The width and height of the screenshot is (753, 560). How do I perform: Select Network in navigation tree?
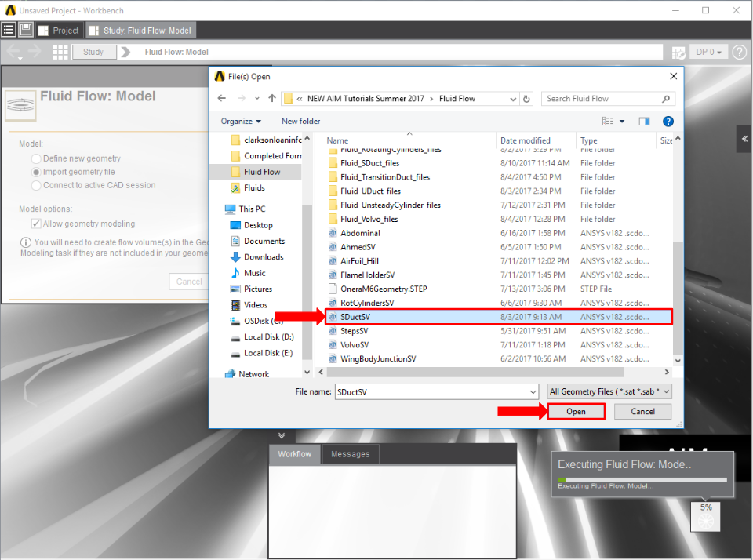[x=253, y=373]
